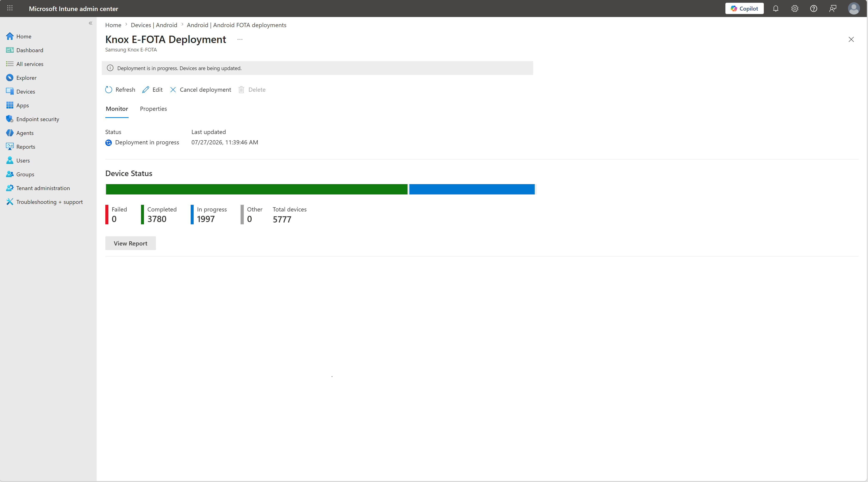Screen dimensions: 868x482
Task: Click the Apps icon in sidebar
Action: tap(10, 105)
